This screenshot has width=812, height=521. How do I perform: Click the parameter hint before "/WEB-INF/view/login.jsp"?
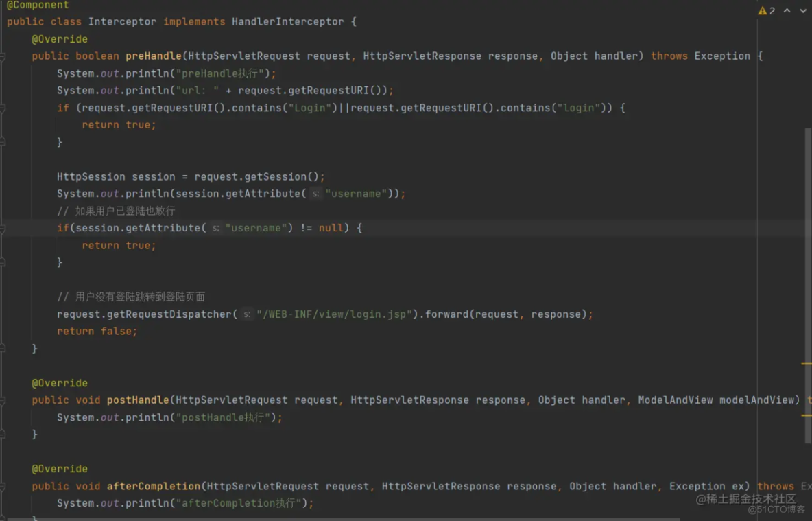(x=247, y=314)
